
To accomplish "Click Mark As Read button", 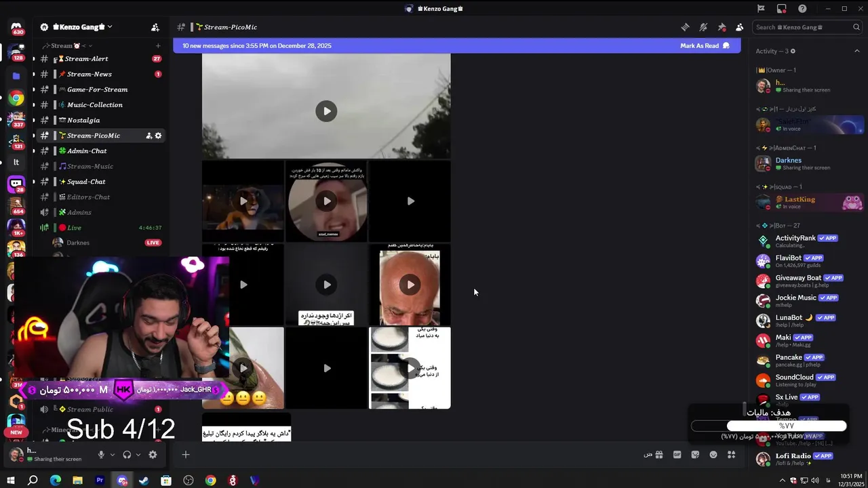I will [x=705, y=46].
